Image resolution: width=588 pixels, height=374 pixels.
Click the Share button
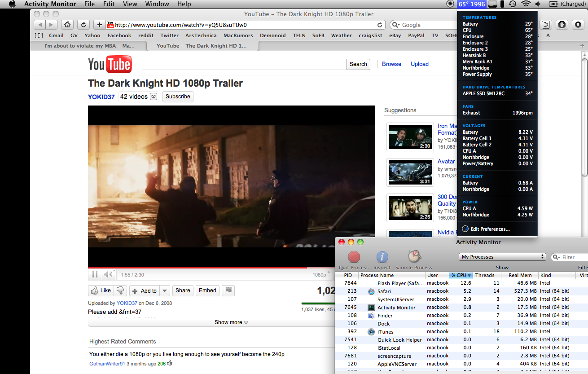pos(183,290)
